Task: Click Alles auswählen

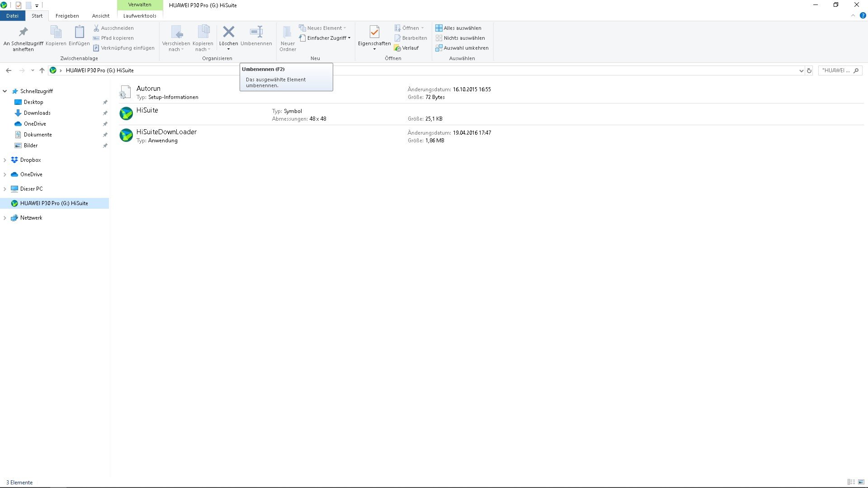Action: click(458, 28)
